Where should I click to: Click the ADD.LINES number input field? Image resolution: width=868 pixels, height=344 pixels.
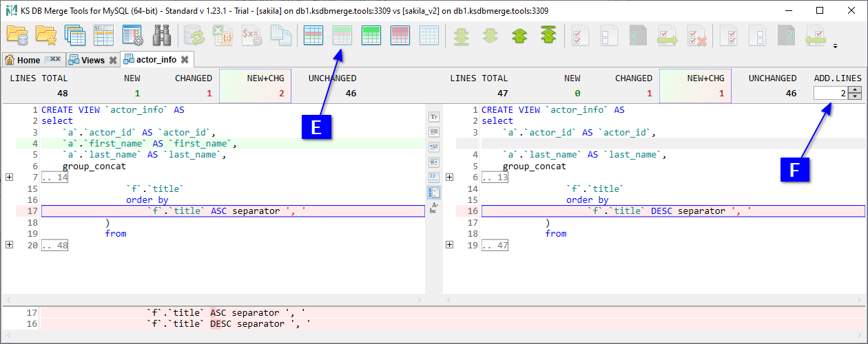pos(831,93)
